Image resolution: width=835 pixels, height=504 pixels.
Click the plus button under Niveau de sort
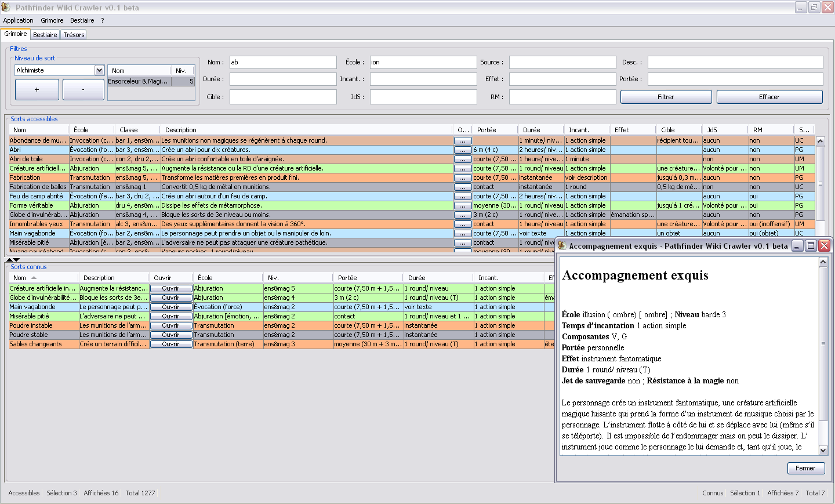click(x=37, y=90)
